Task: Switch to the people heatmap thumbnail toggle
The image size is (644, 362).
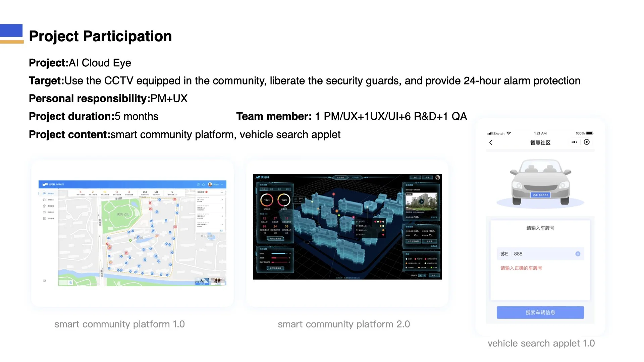Action: (218, 281)
